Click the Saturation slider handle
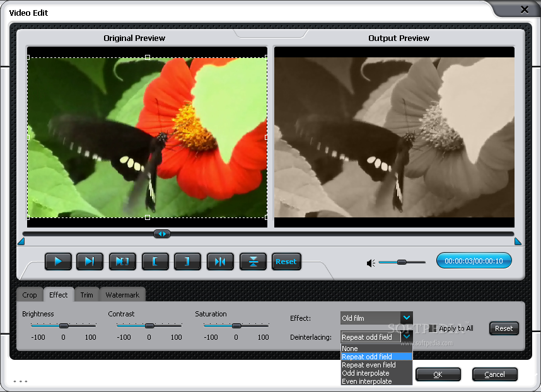The width and height of the screenshot is (541, 392). (236, 325)
